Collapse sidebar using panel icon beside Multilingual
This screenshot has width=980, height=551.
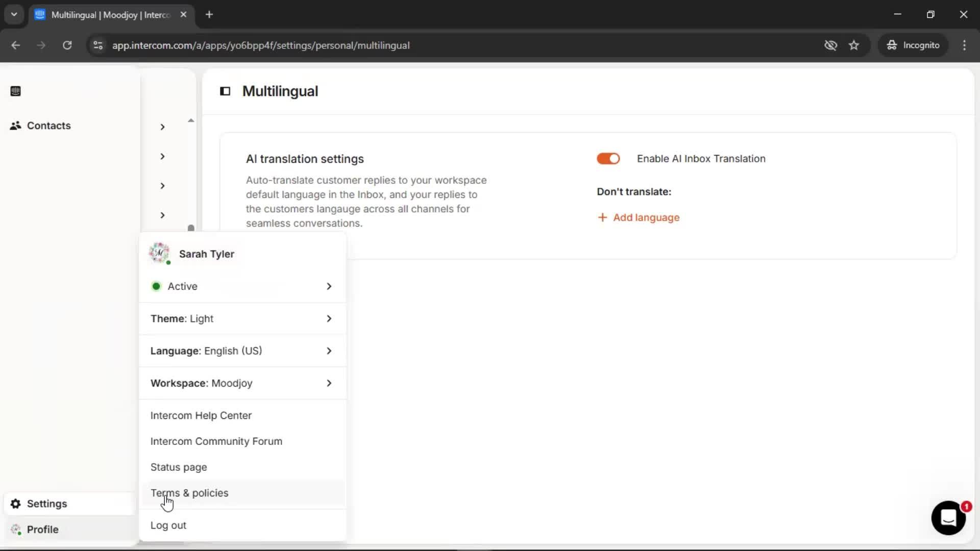coord(225,91)
